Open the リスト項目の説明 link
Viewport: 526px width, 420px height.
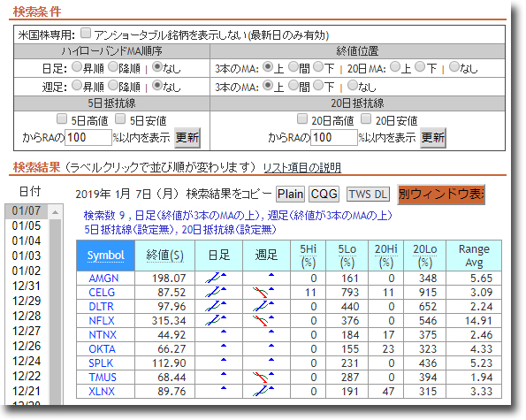[x=302, y=167]
